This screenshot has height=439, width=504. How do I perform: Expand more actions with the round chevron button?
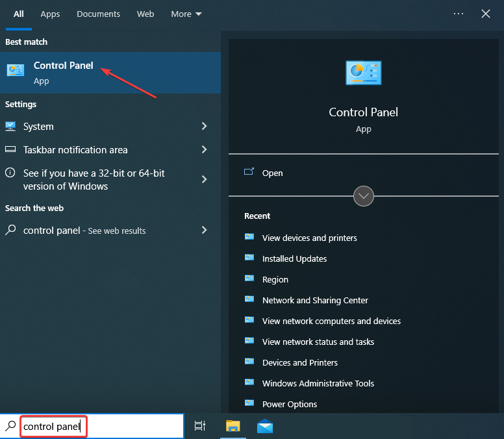point(364,196)
